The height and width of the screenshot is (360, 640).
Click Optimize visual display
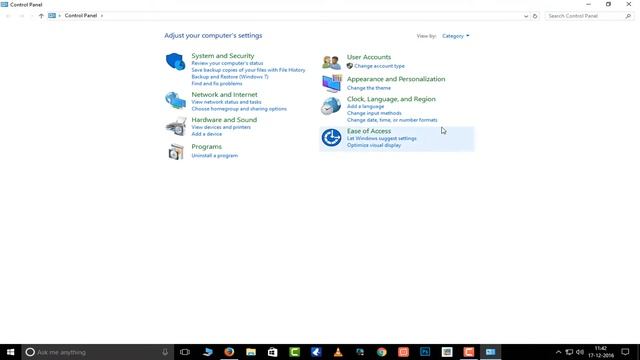374,145
